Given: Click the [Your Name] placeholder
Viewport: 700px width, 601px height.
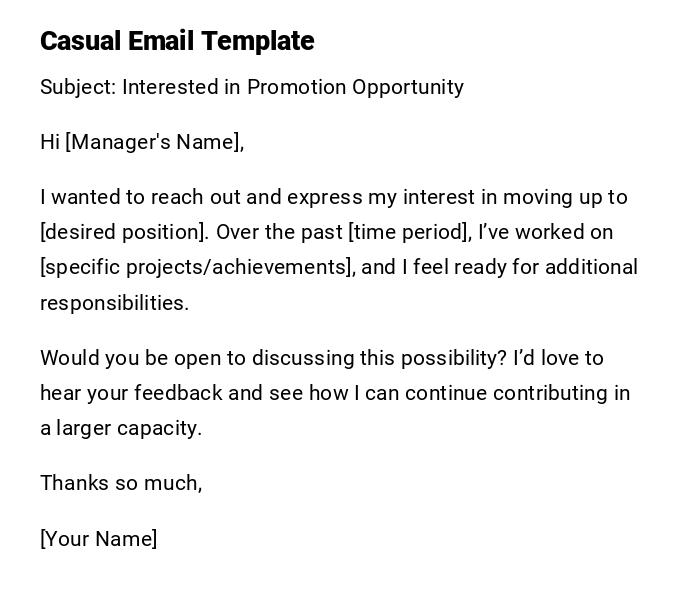Looking at the screenshot, I should (98, 539).
